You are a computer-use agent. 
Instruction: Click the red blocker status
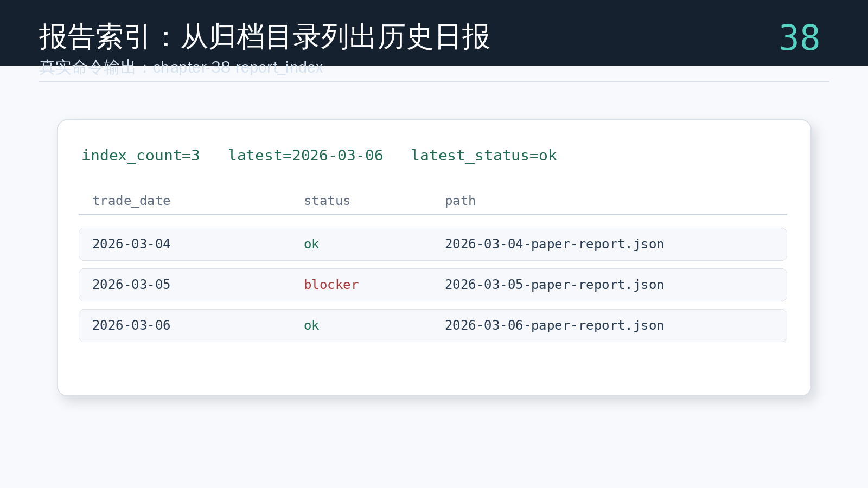(331, 285)
